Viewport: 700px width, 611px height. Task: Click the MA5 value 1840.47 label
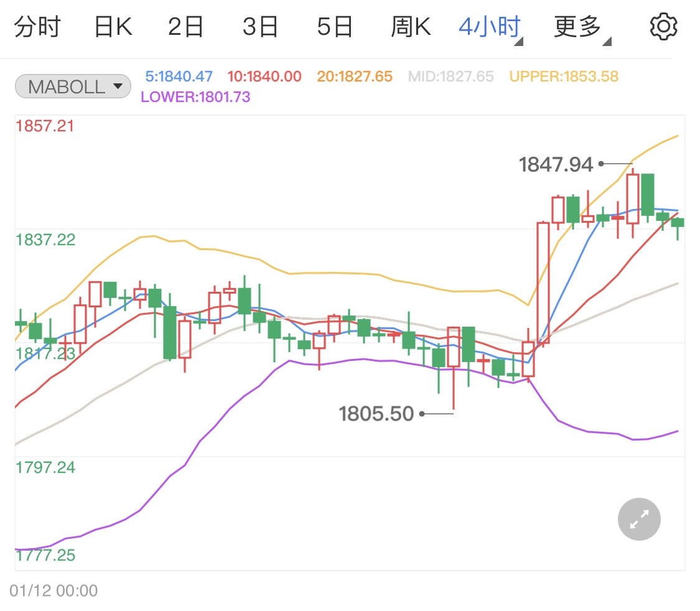pos(179,77)
